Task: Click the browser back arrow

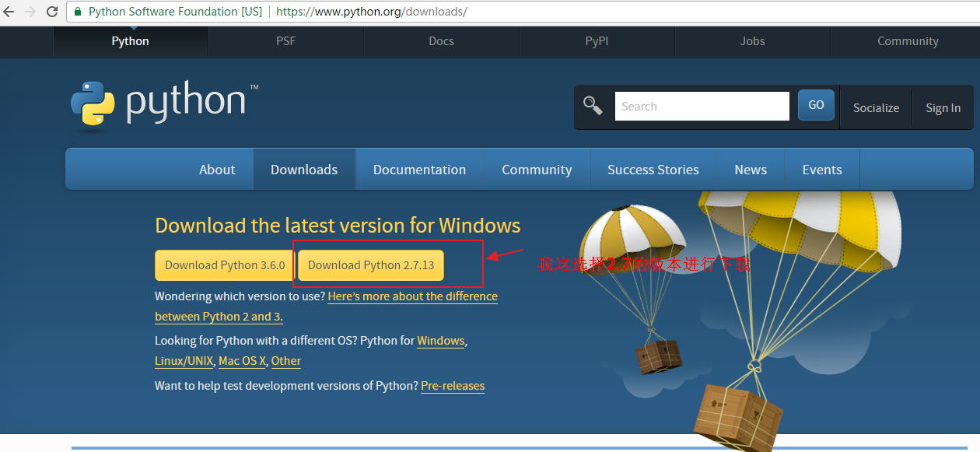Action: pos(9,12)
